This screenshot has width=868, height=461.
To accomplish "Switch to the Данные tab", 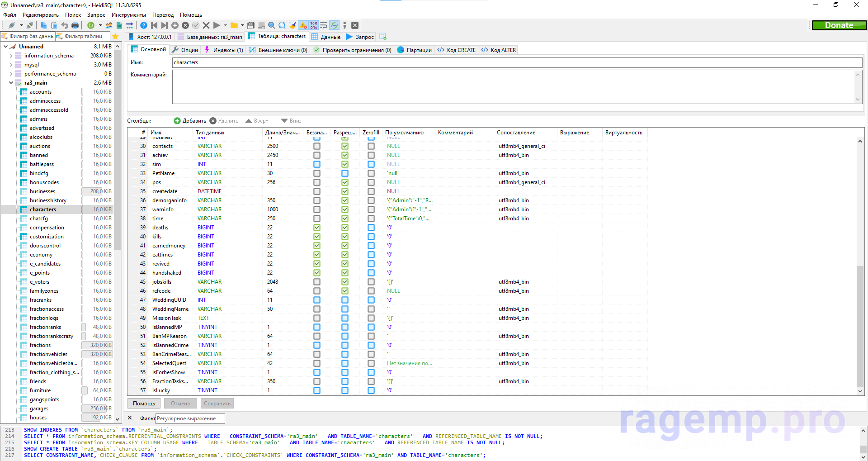I will 326,37.
